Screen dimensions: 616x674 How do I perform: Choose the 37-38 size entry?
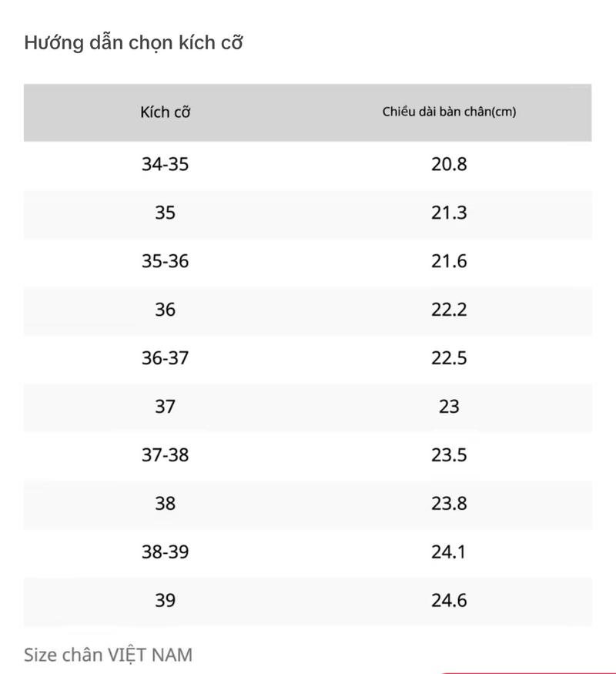click(166, 455)
